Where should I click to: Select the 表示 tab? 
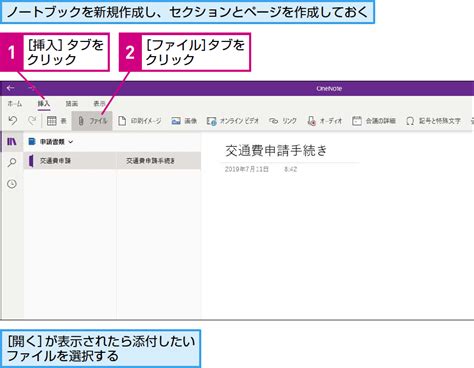(99, 104)
